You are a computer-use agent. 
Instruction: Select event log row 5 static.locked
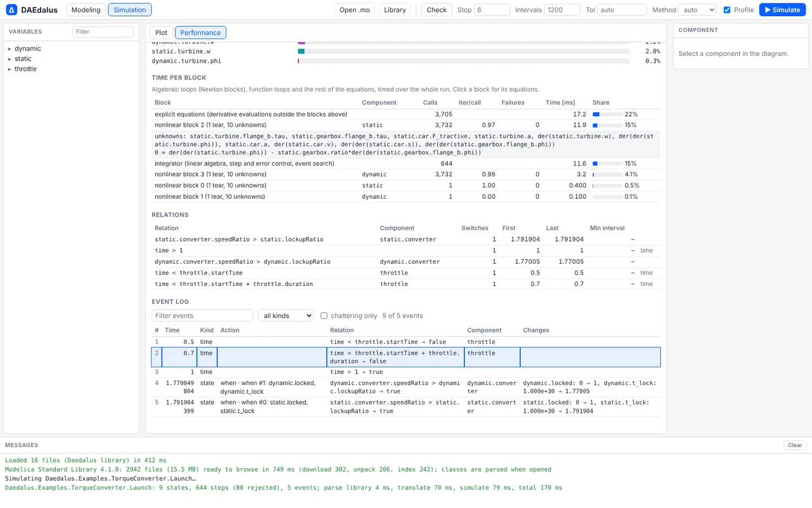point(405,407)
